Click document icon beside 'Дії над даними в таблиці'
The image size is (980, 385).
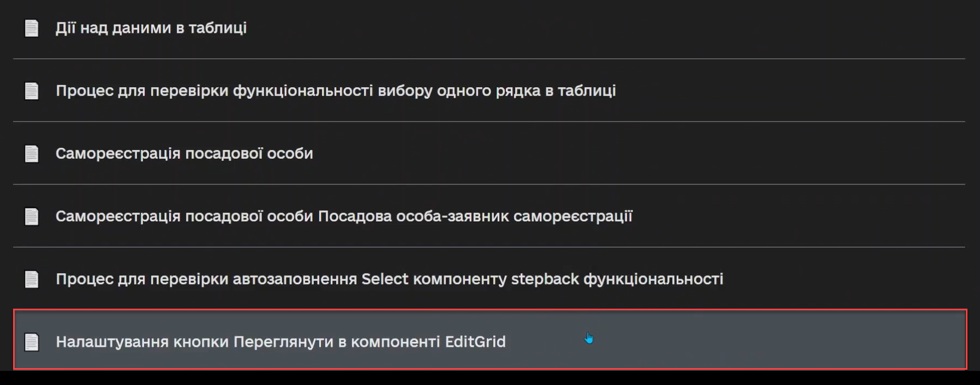32,28
